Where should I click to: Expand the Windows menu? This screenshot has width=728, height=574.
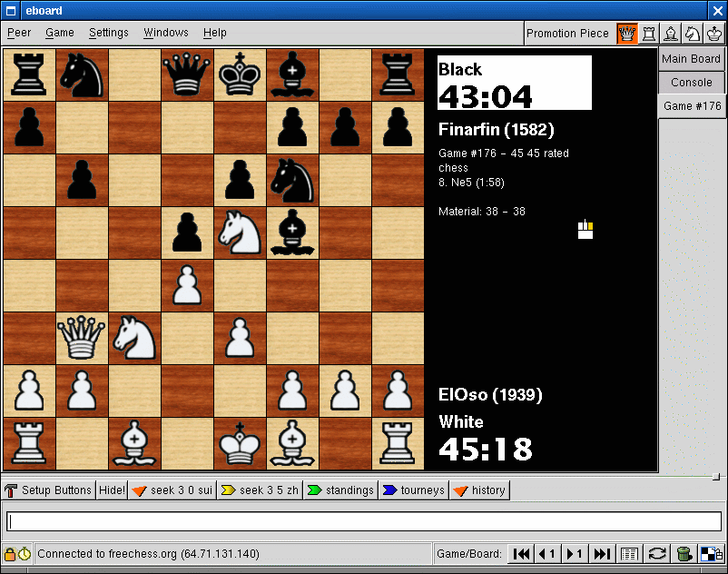click(x=166, y=33)
